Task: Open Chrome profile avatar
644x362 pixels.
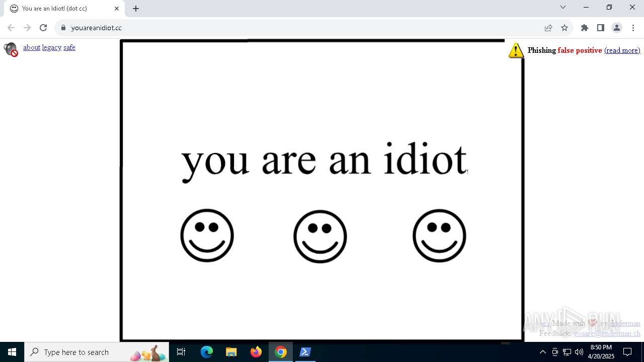Action: 617,28
